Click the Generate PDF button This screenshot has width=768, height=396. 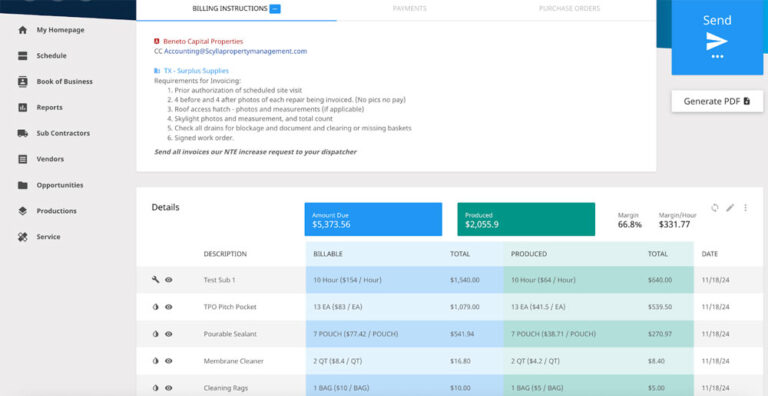point(717,101)
